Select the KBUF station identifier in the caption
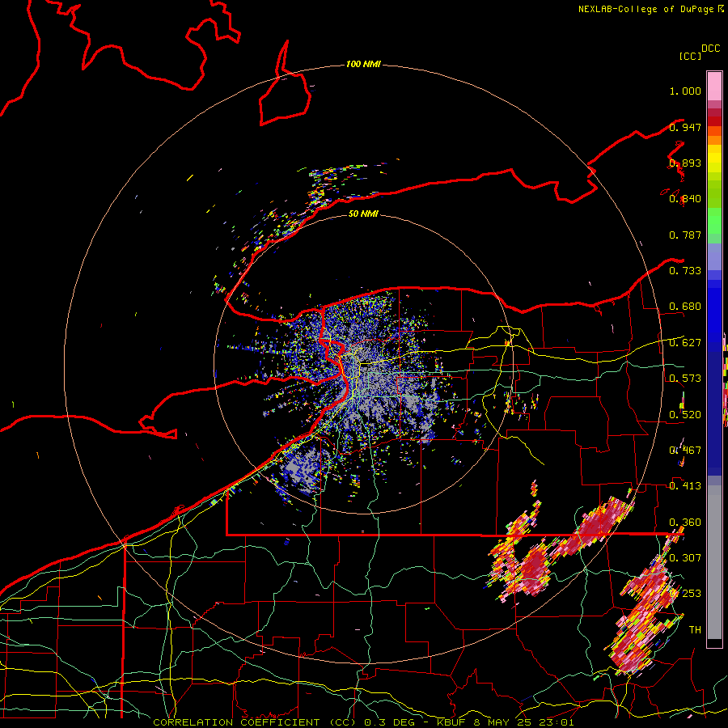 tap(451, 722)
